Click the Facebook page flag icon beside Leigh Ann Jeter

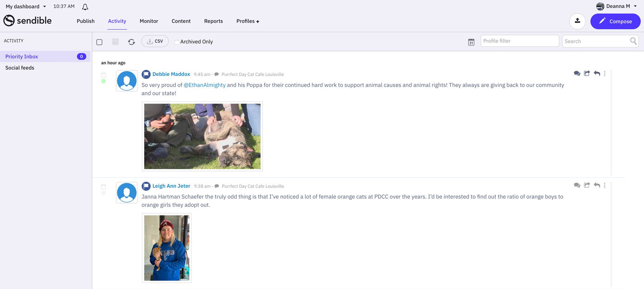(x=146, y=186)
